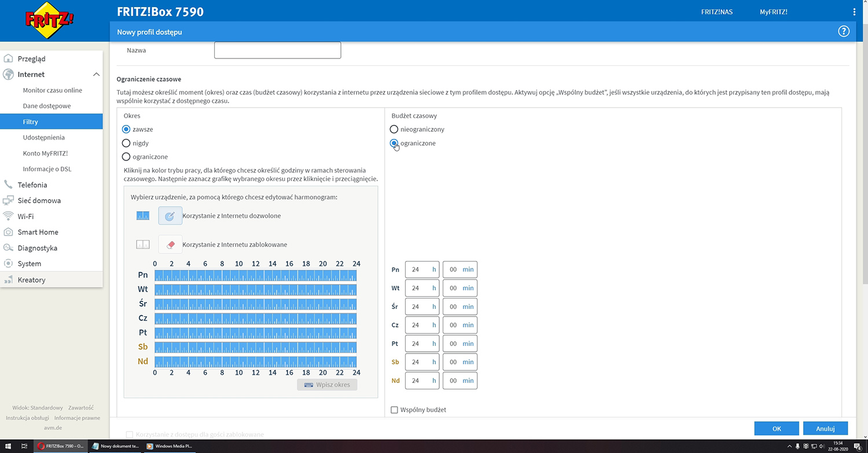
Task: Expand Telefonia menu section
Action: (x=32, y=185)
